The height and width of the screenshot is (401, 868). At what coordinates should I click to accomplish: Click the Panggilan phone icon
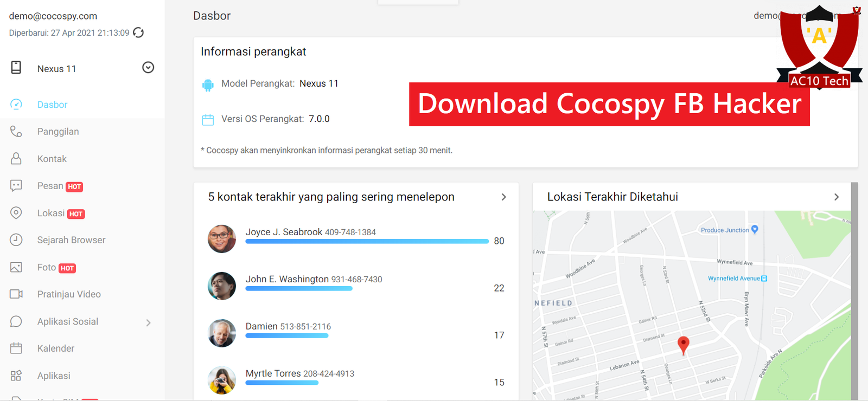pyautogui.click(x=16, y=131)
